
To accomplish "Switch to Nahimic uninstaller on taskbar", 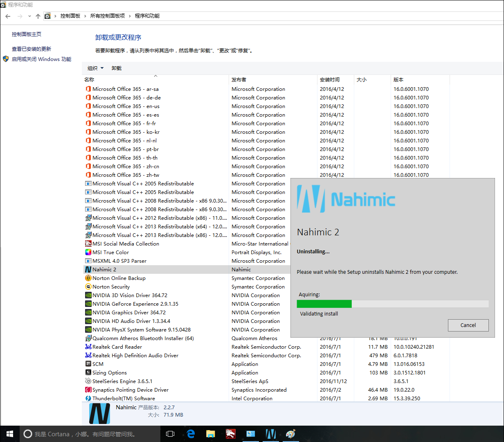I will tap(271, 434).
